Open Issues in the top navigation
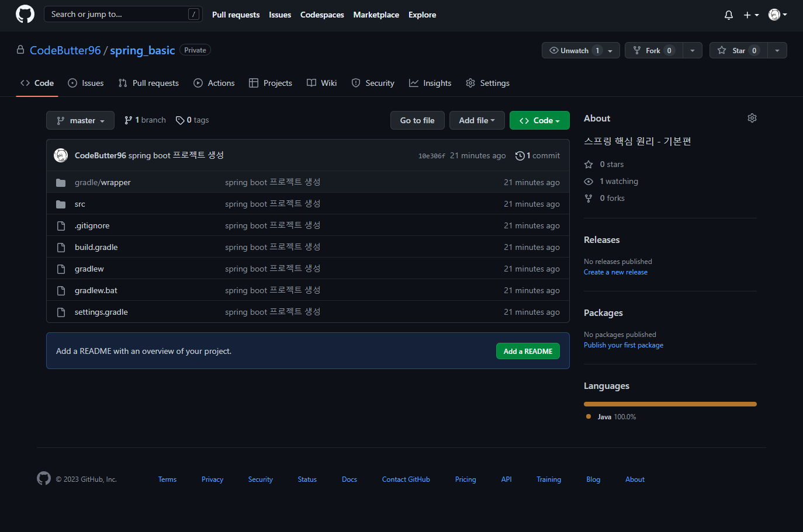 (x=280, y=15)
